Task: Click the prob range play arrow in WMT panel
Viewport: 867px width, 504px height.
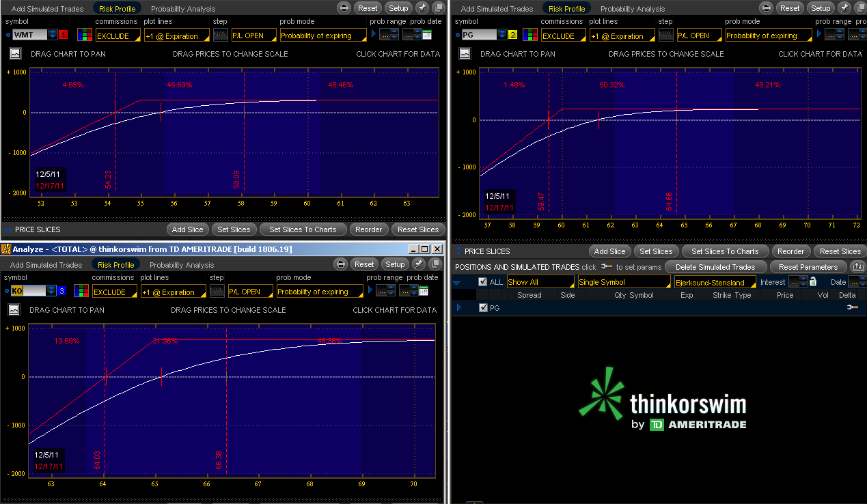Action: click(x=374, y=35)
